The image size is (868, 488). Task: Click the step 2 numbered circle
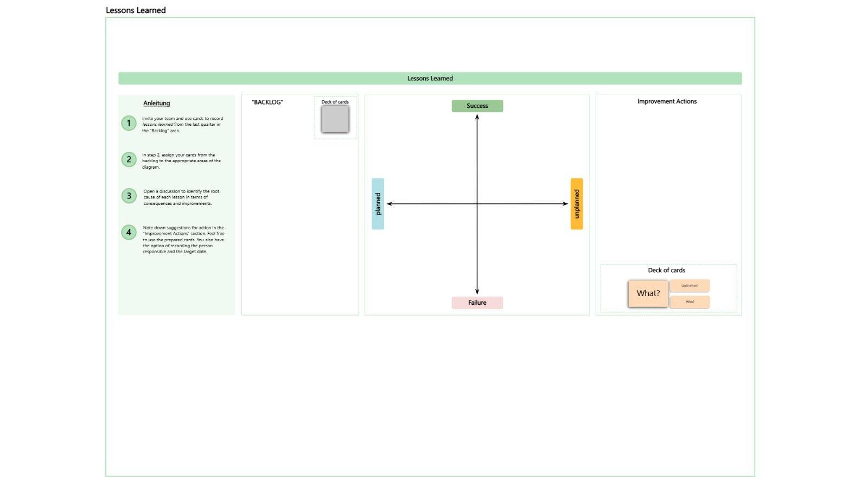(129, 159)
